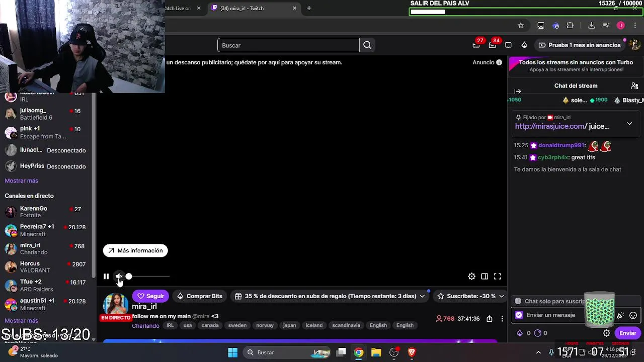Open the ad info icon next to Anuncio

click(x=499, y=62)
